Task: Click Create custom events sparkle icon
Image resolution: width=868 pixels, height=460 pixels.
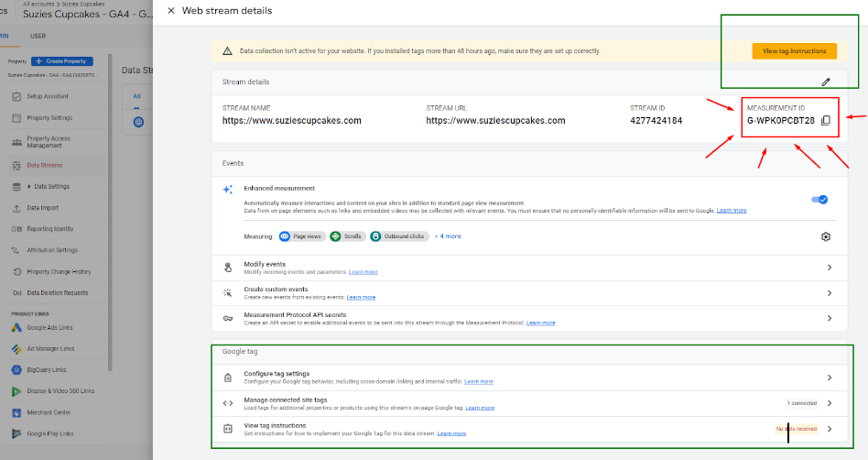Action: click(227, 292)
